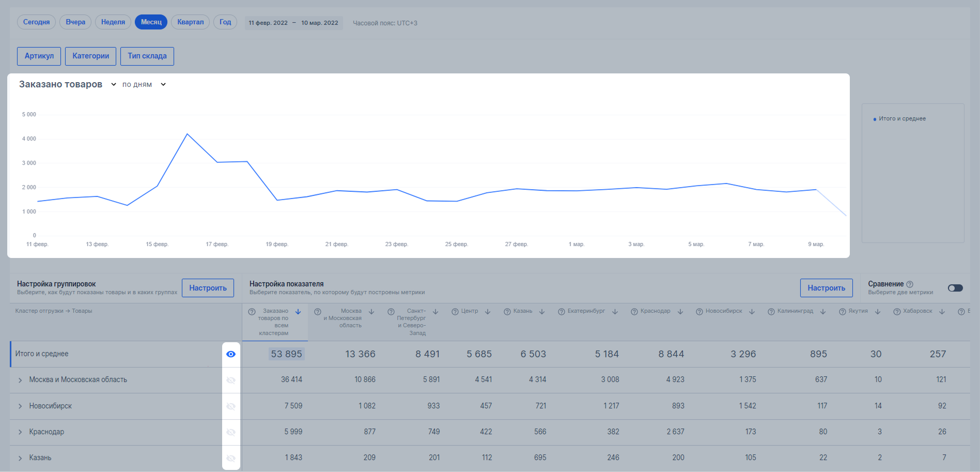The image size is (980, 472).
Task: Sort by Заказано товаров по всем кластерам
Action: click(x=298, y=312)
